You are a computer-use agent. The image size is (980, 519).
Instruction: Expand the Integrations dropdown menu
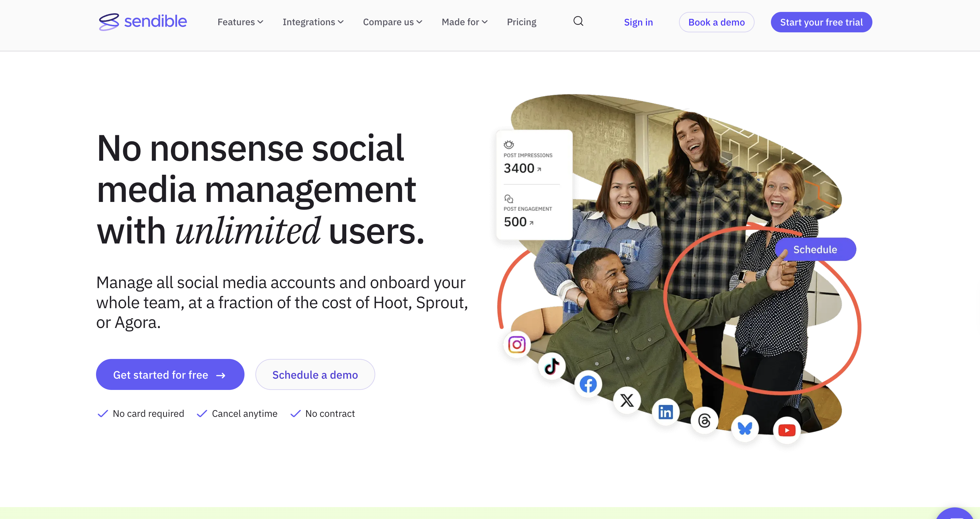(313, 22)
